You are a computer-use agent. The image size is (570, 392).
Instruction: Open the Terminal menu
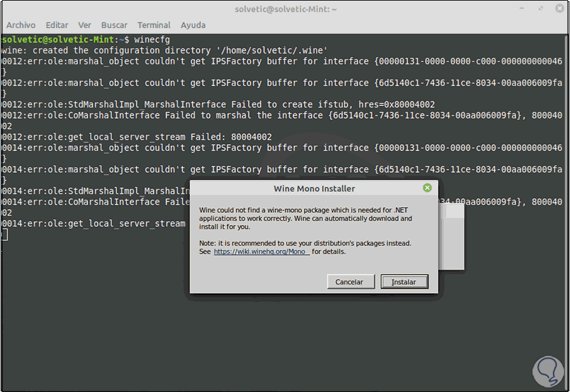(154, 25)
